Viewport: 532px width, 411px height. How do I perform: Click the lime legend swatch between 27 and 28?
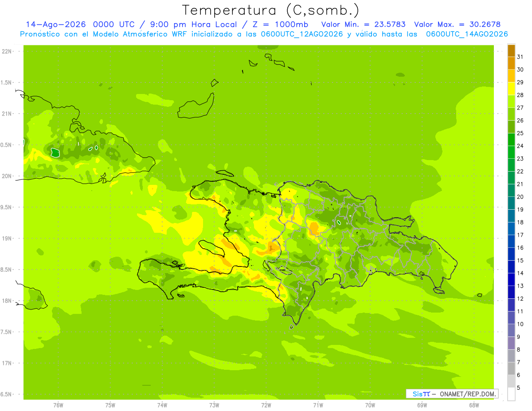pos(511,101)
